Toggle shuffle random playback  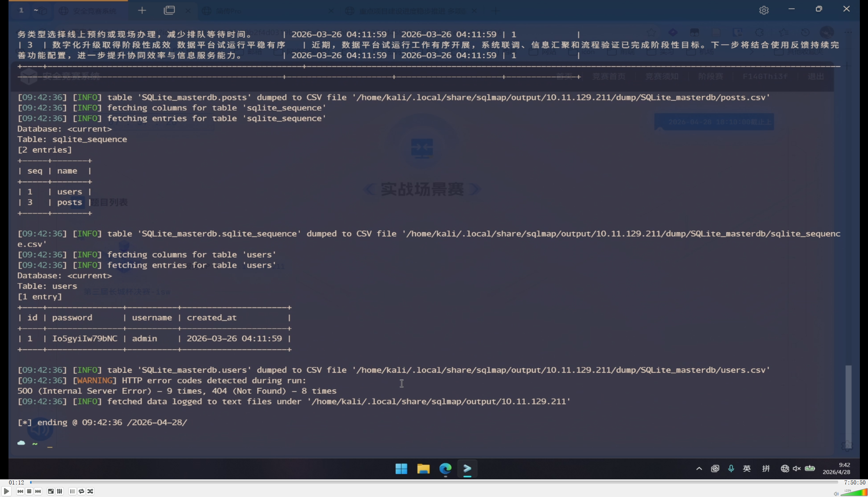coord(90,491)
